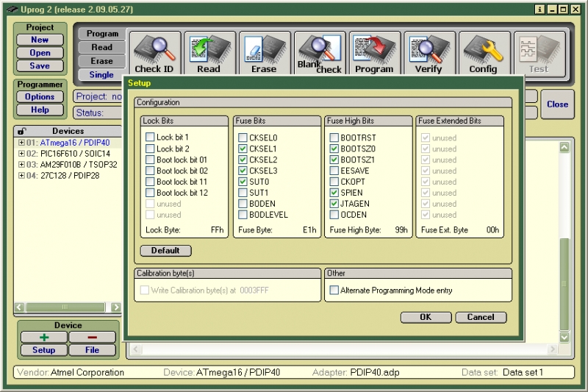Open programmer Options
Viewport: 588px width, 392px height.
pyautogui.click(x=40, y=96)
